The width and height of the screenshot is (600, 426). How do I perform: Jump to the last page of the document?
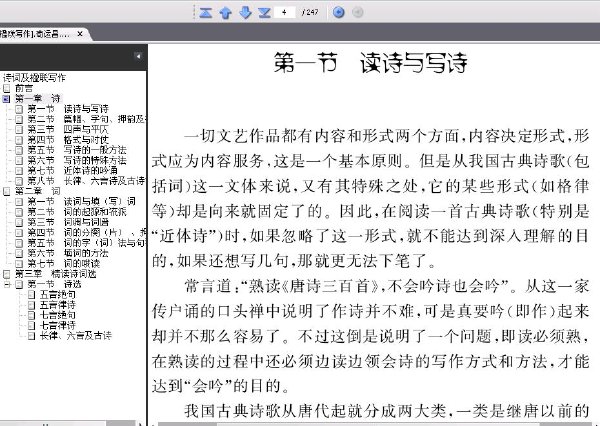pyautogui.click(x=264, y=13)
